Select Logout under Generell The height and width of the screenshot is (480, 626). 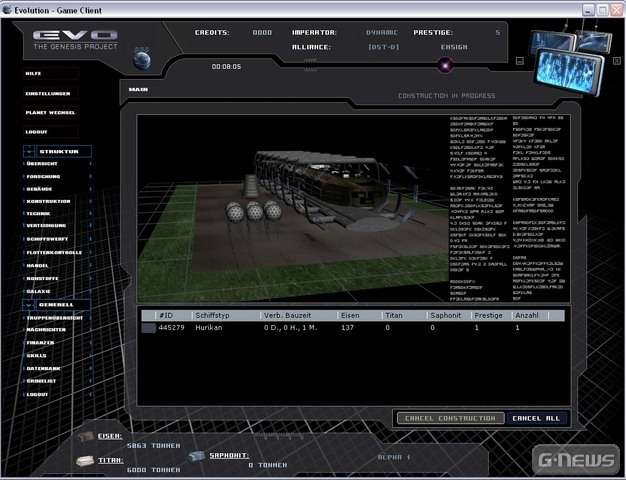[37, 394]
